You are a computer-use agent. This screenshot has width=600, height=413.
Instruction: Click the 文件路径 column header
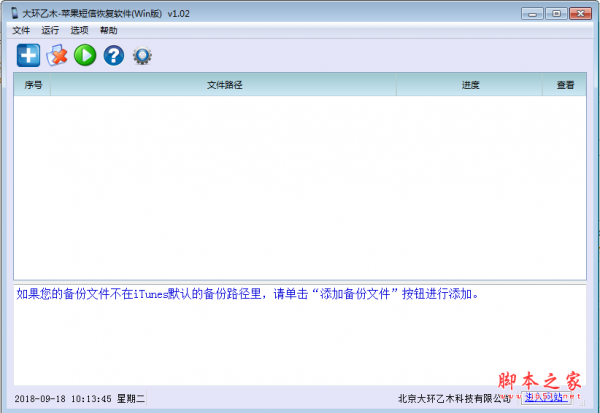(x=224, y=85)
